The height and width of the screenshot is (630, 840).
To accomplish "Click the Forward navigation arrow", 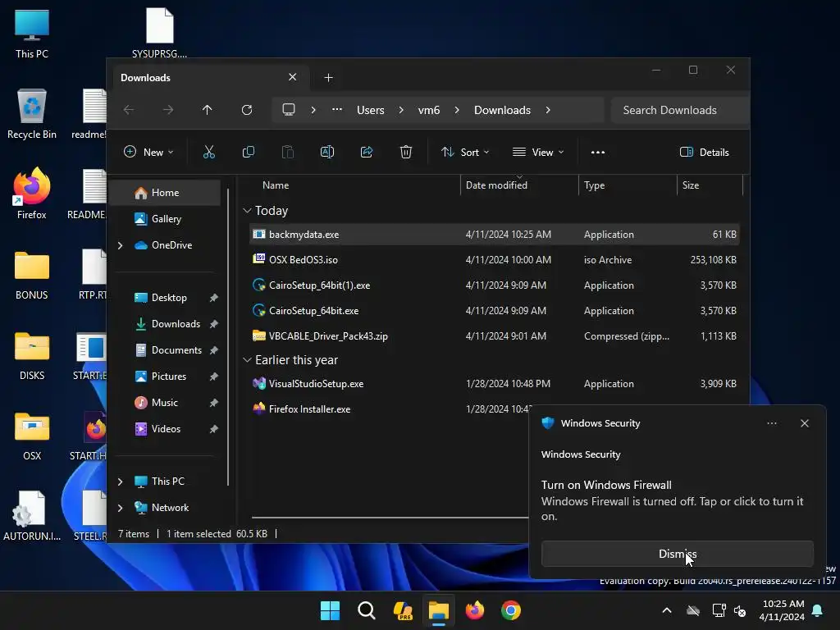I will click(168, 110).
